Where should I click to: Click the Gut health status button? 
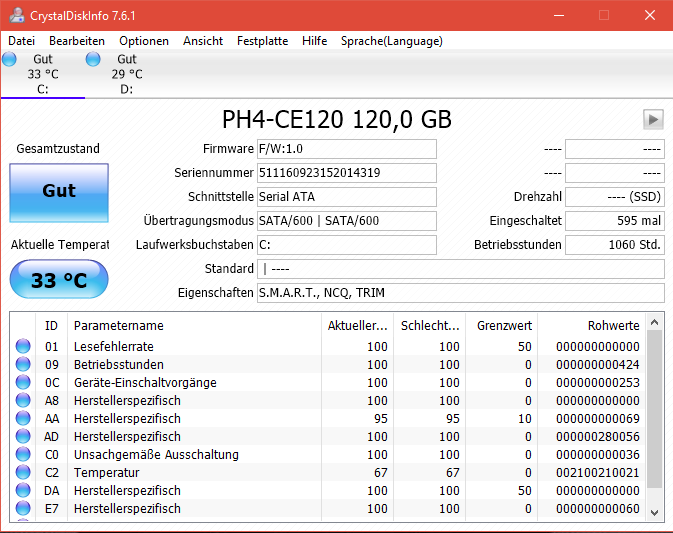pyautogui.click(x=59, y=193)
